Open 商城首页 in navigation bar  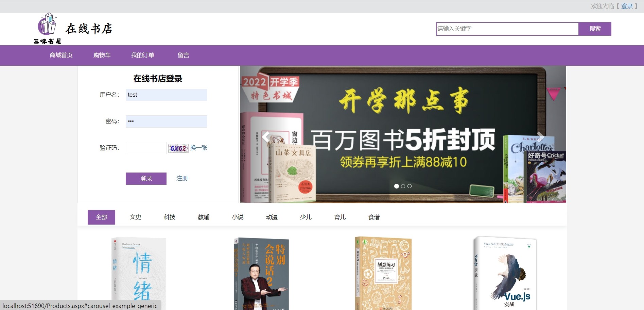tap(61, 55)
